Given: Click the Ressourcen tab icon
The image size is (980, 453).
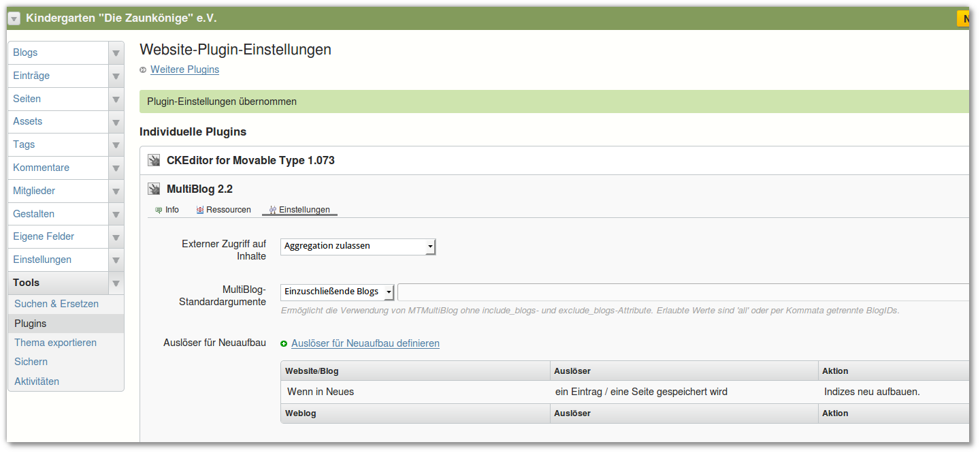Looking at the screenshot, I should tap(200, 210).
